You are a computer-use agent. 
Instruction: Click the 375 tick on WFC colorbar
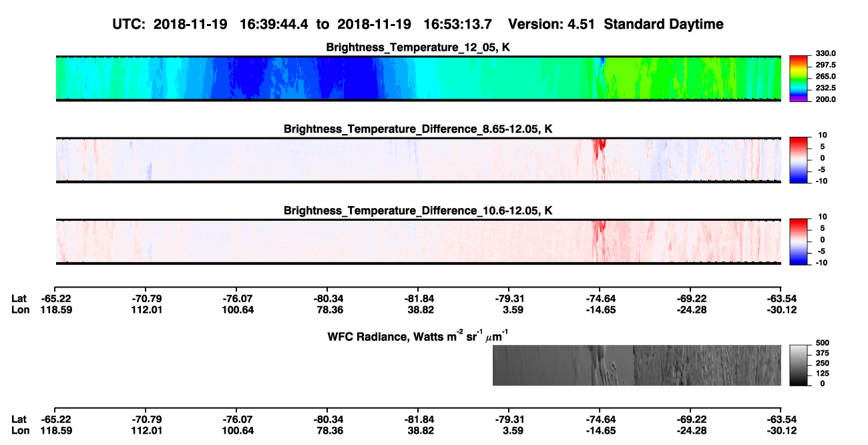coord(823,353)
